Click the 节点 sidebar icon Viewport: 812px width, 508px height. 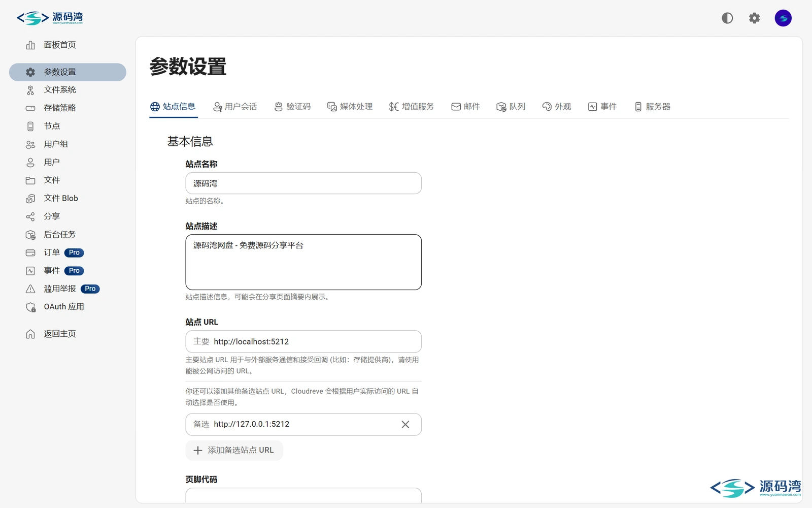tap(30, 126)
